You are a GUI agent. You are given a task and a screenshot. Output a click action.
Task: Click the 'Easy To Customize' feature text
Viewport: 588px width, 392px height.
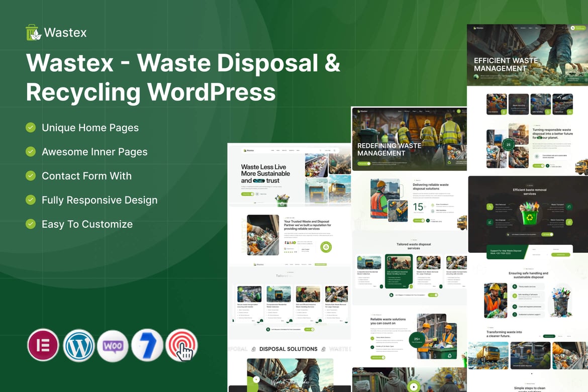point(87,224)
